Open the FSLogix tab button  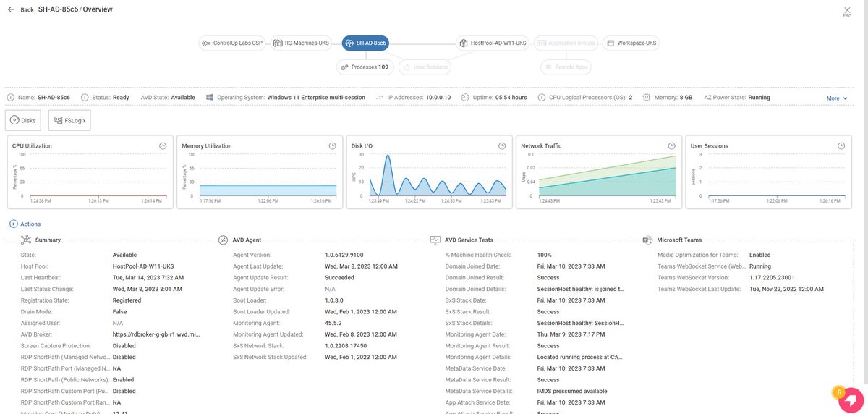(69, 121)
